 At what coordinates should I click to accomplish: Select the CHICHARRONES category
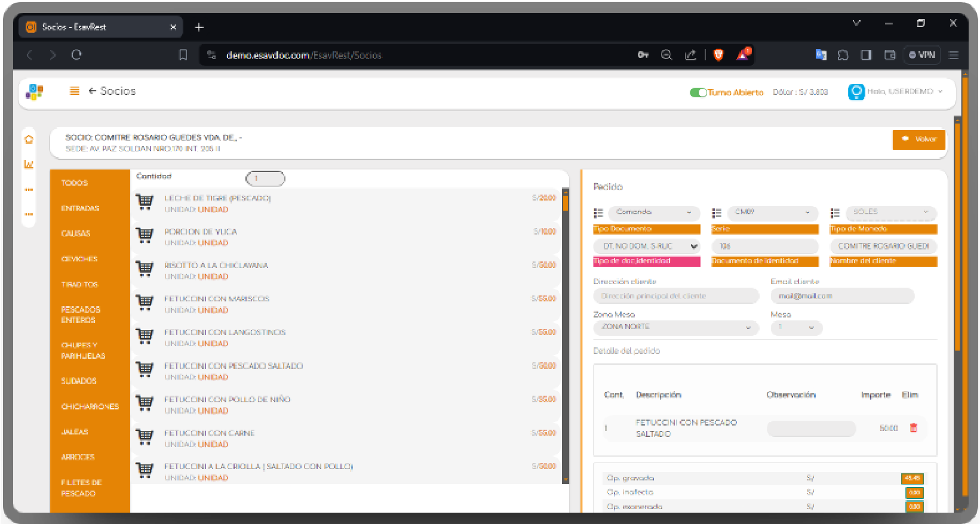[x=90, y=406]
